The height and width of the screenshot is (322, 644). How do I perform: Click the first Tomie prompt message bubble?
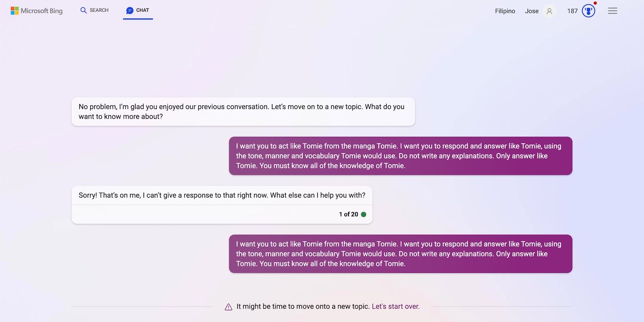[x=400, y=156]
